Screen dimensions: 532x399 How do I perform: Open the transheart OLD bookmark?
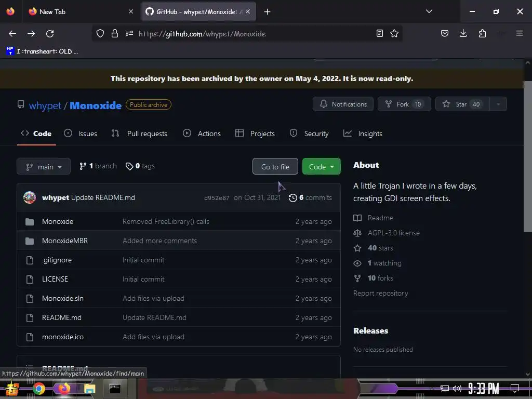(42, 51)
